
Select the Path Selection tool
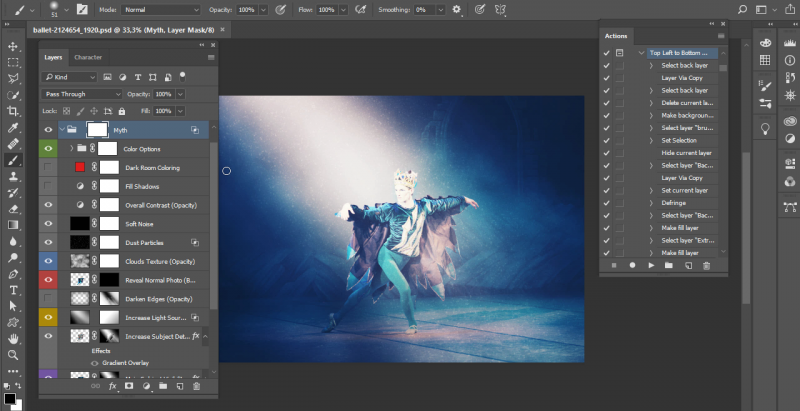13,306
